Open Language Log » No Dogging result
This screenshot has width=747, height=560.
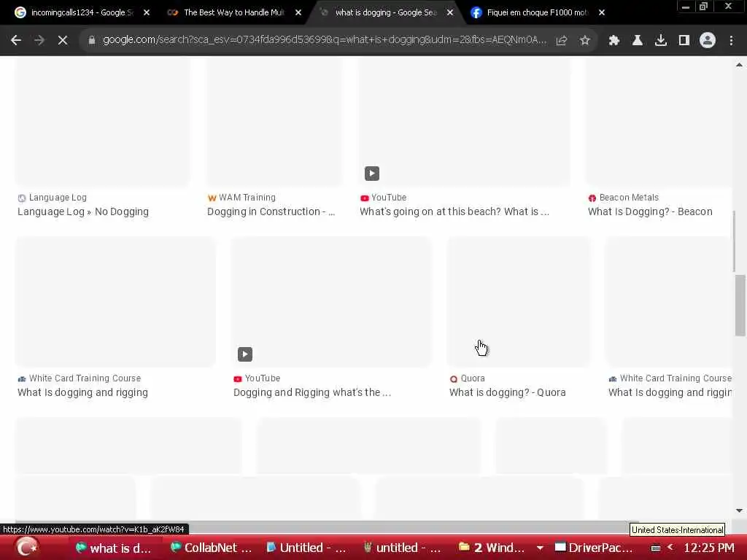point(83,211)
